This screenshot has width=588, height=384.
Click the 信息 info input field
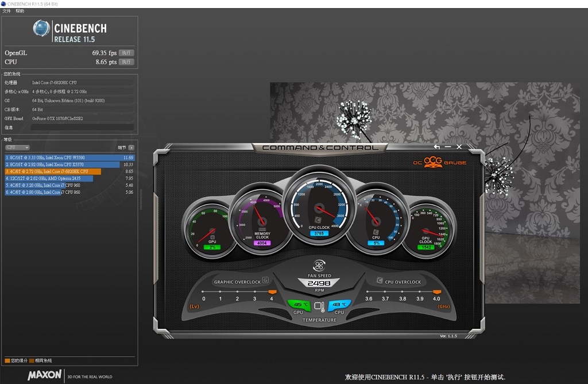pos(82,128)
